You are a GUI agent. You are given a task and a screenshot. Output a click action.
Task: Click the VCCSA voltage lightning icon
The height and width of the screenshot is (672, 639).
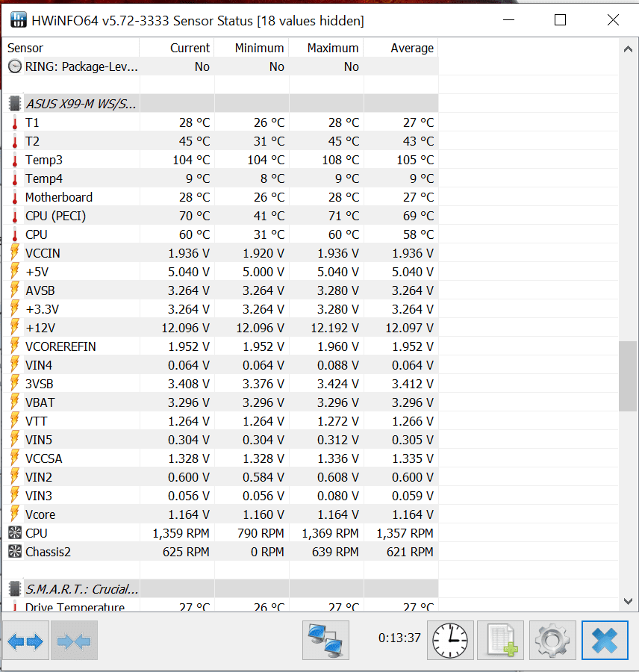click(x=15, y=458)
